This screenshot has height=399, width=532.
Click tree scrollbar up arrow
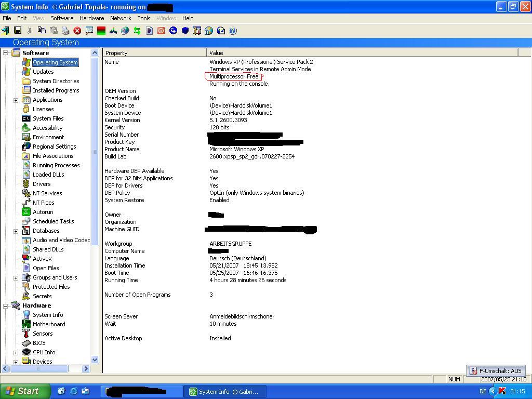95,52
